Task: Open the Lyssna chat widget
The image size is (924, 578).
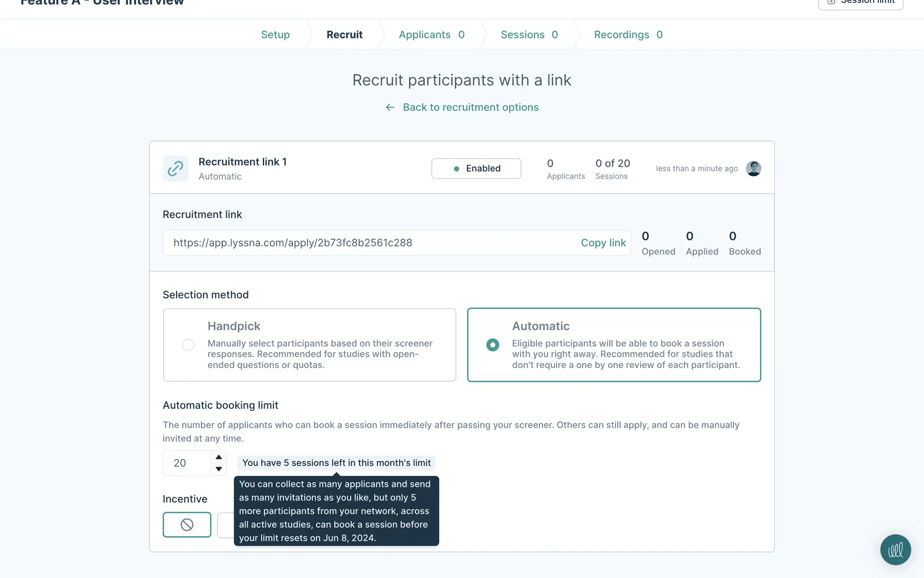Action: point(895,550)
